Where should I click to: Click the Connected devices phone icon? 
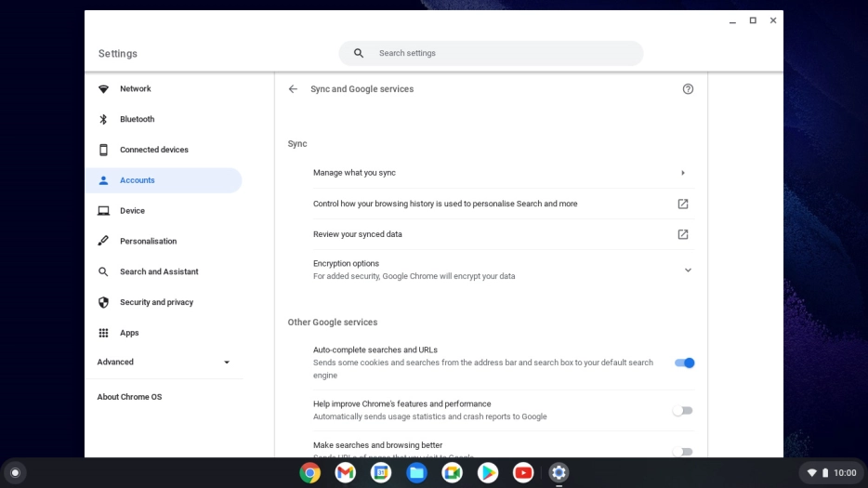[x=103, y=150]
